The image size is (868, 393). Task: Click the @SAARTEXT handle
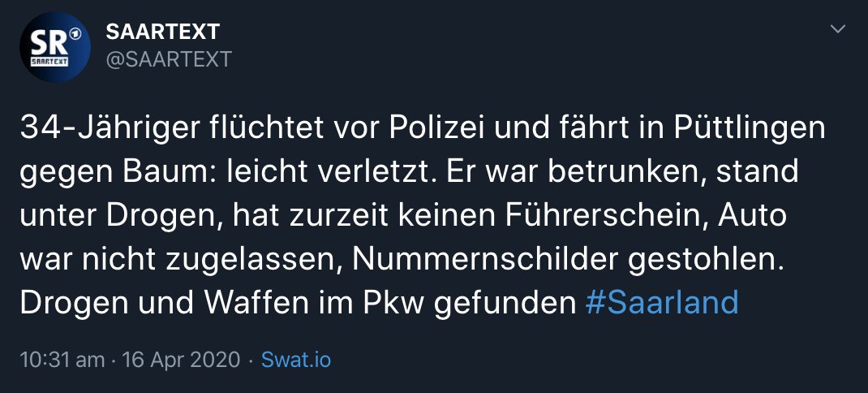[x=169, y=58]
